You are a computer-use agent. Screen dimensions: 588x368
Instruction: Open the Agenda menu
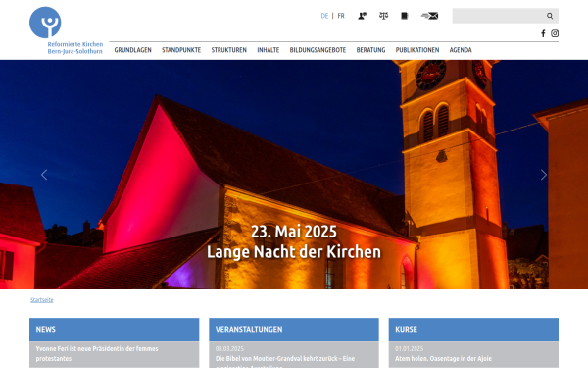(x=461, y=50)
